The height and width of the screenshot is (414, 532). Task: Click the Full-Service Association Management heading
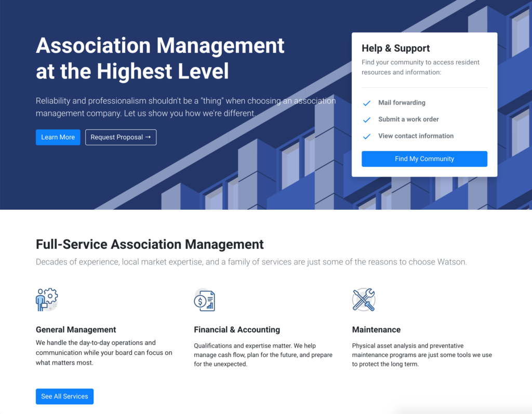click(150, 244)
